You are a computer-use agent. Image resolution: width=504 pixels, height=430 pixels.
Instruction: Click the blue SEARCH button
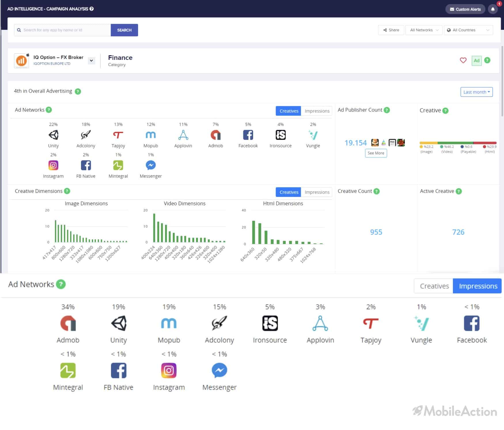[x=124, y=30]
